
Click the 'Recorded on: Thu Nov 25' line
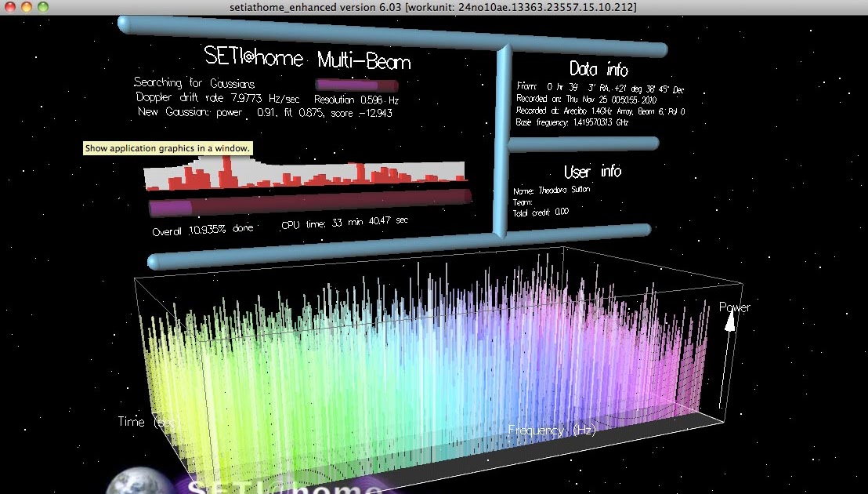click(586, 100)
